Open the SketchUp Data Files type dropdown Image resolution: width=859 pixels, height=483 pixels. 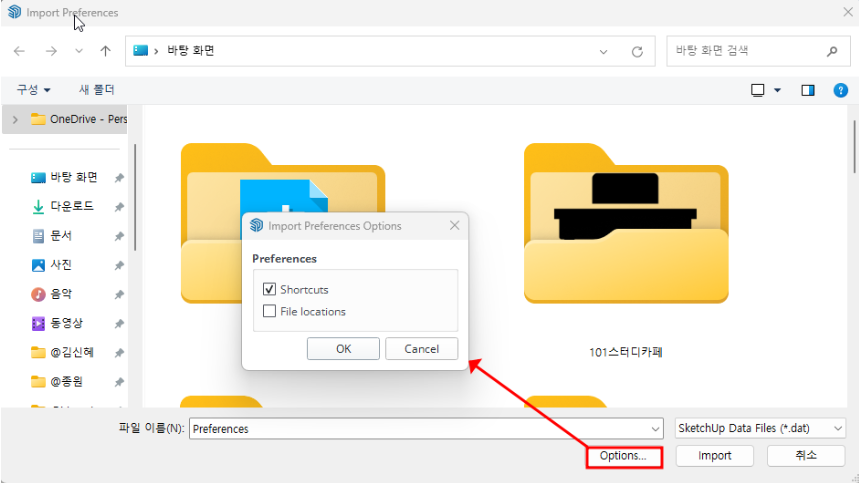point(760,428)
